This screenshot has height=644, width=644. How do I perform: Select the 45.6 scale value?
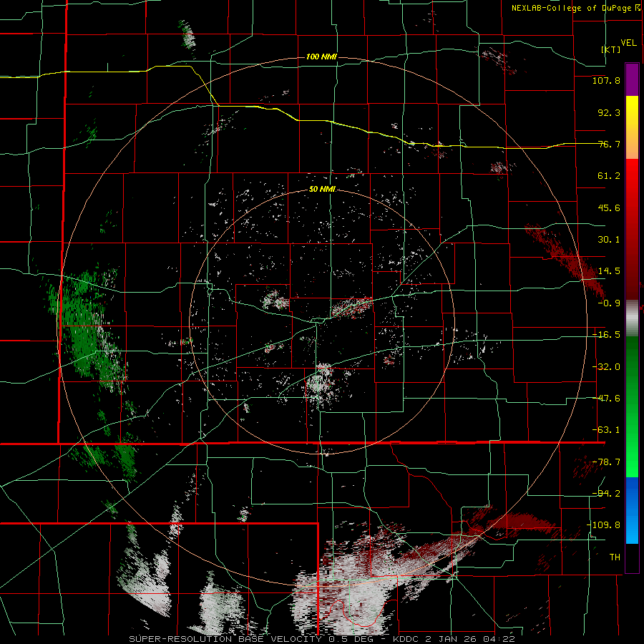pos(609,208)
